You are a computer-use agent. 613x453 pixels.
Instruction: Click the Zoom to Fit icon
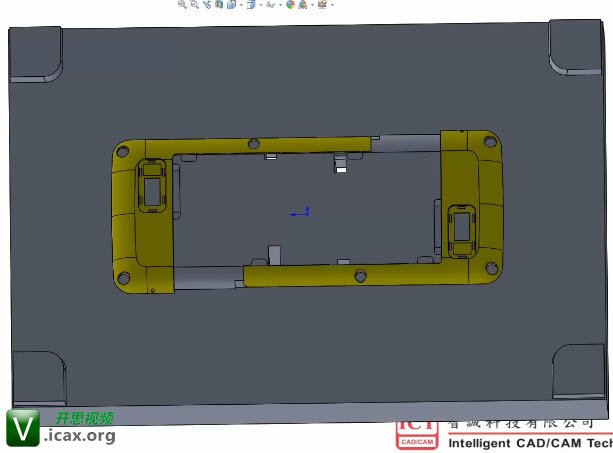point(182,4)
